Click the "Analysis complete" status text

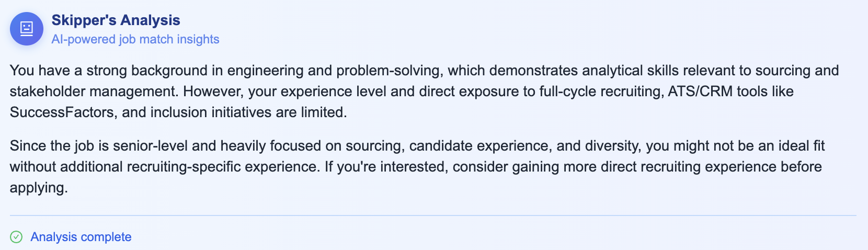[81, 237]
